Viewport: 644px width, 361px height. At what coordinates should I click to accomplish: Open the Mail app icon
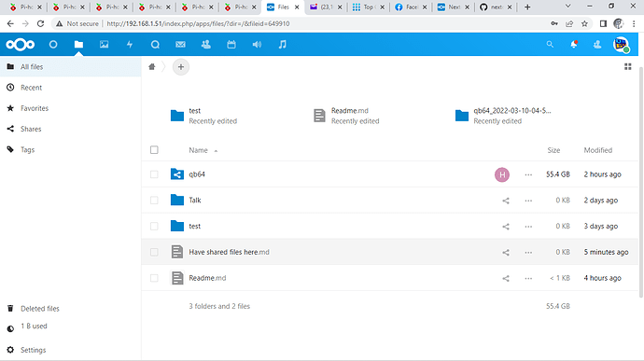tap(180, 45)
